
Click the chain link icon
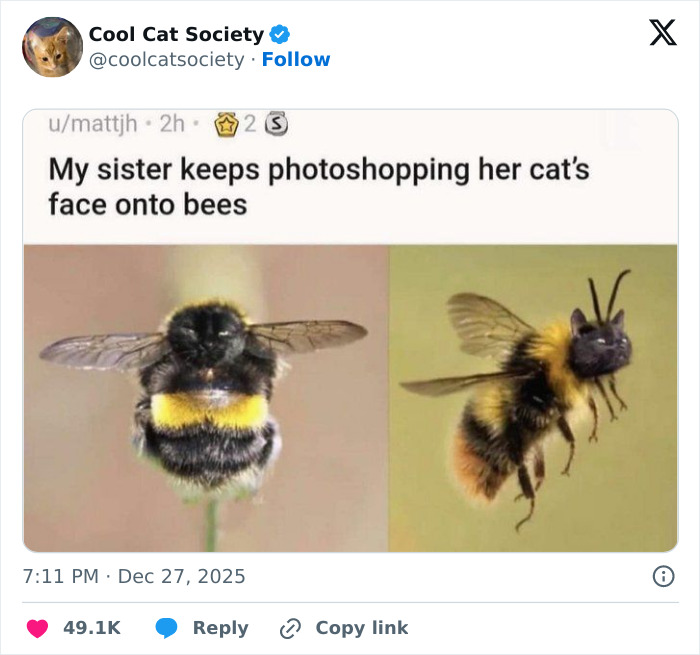coord(291,628)
